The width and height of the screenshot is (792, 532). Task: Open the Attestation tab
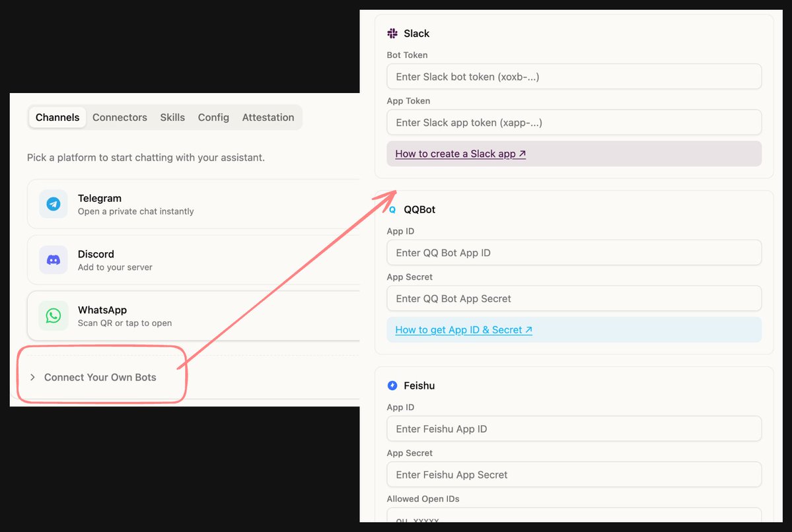click(x=268, y=117)
